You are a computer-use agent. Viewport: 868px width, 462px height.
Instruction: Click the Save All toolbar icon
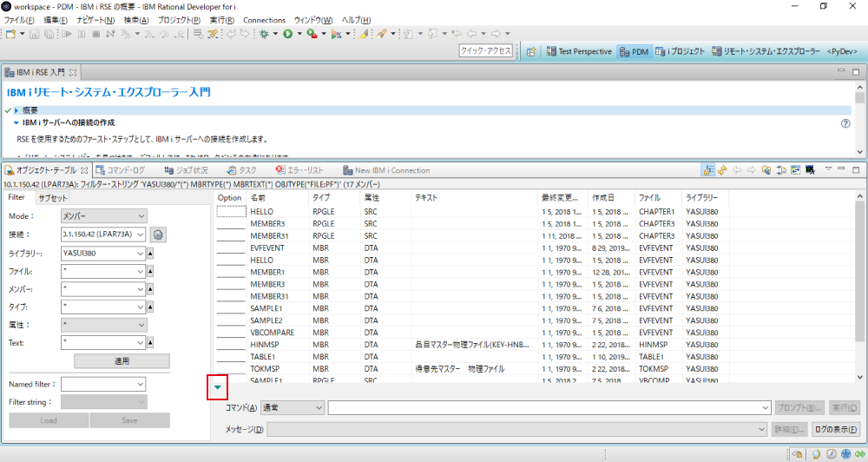[x=49, y=34]
